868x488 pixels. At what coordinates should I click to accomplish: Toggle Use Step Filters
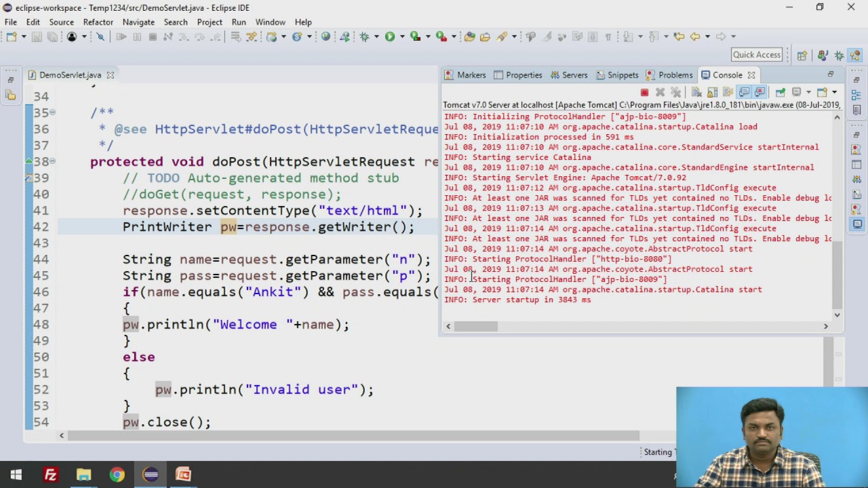pyautogui.click(x=252, y=37)
